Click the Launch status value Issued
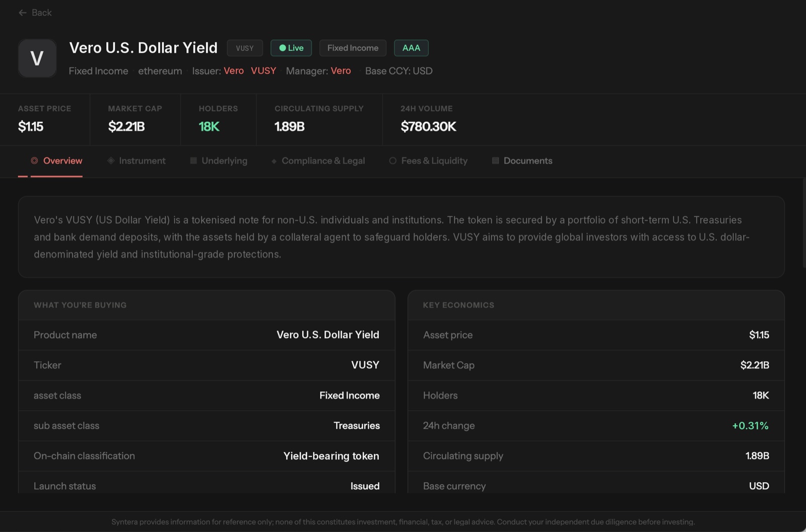This screenshot has height=532, width=806. [x=365, y=486]
